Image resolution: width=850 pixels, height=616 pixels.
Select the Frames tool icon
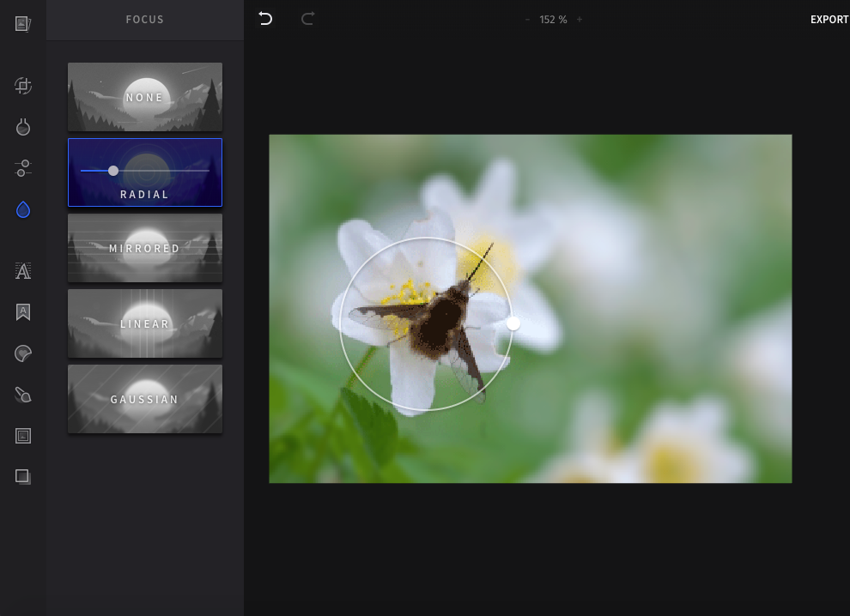click(22, 435)
